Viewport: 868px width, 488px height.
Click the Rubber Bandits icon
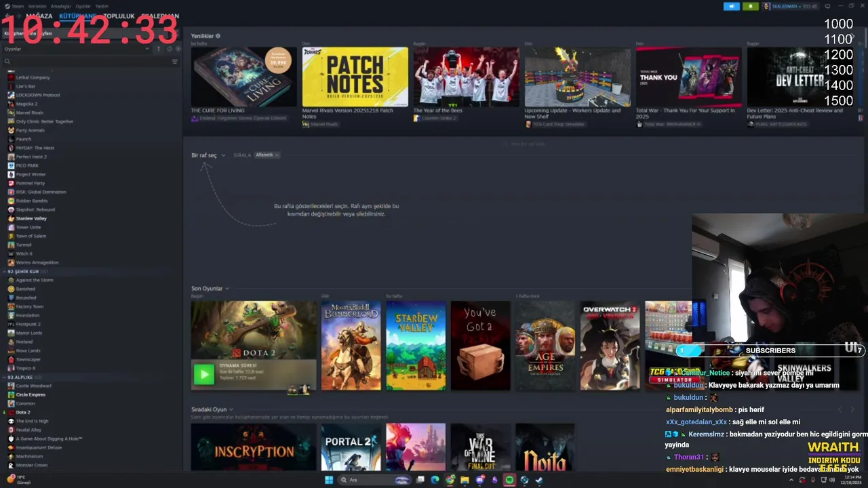pyautogui.click(x=11, y=201)
